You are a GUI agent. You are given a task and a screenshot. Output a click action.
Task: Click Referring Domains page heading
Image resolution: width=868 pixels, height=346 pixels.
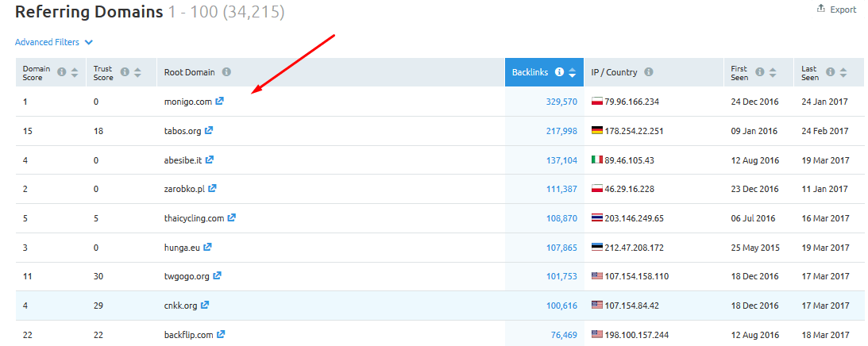(x=89, y=12)
